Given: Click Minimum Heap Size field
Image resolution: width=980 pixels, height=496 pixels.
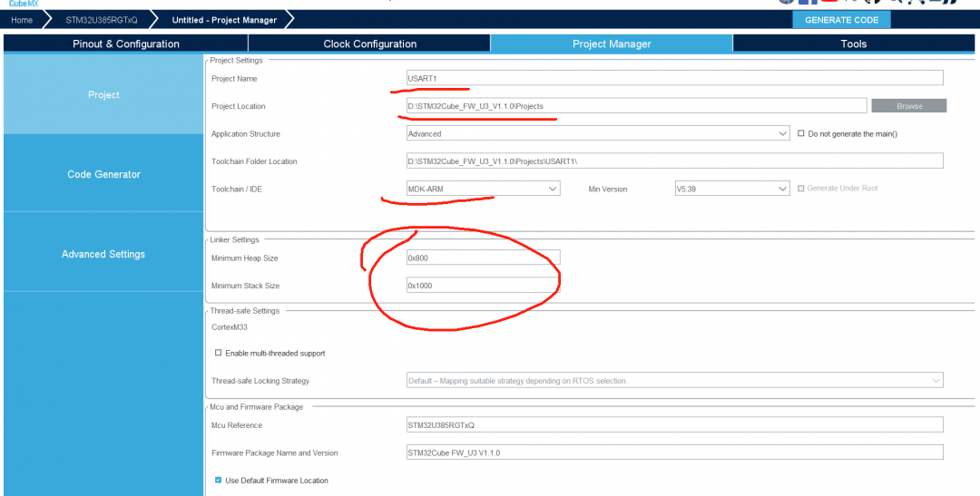Looking at the screenshot, I should pos(483,258).
